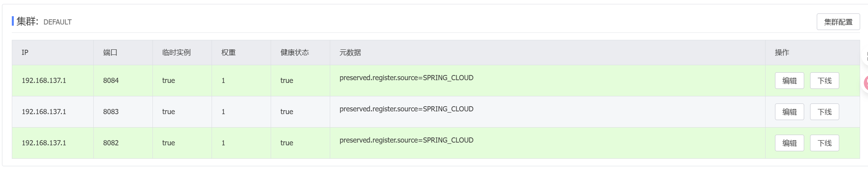This screenshot has height=171, width=868.
Task: Click the 临时实例 column header
Action: 176,53
